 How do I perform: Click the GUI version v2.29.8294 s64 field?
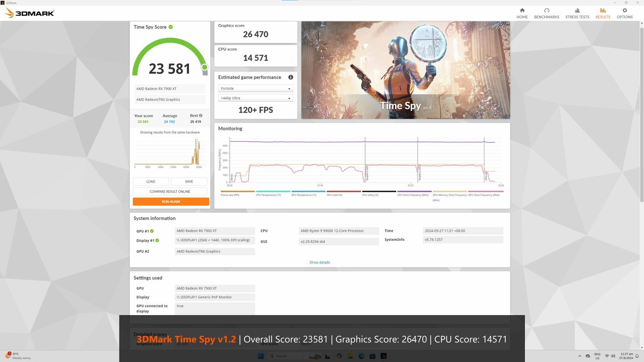[x=339, y=242]
